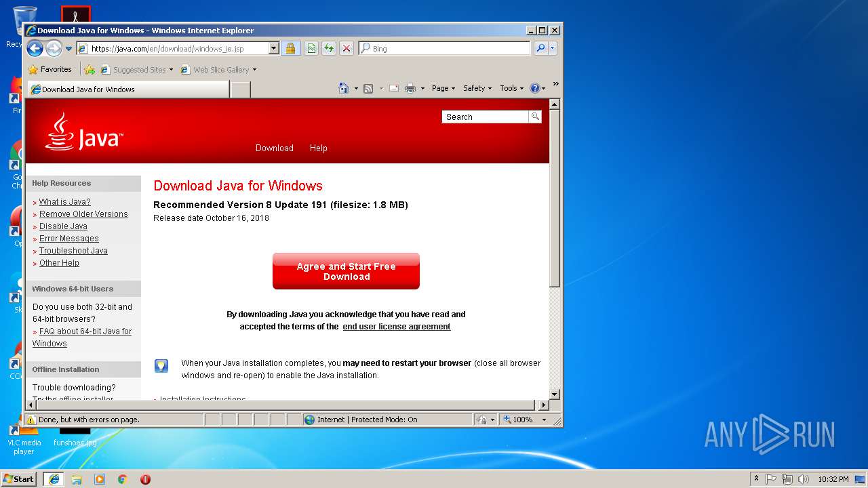Open the Other Help link

[x=59, y=263]
